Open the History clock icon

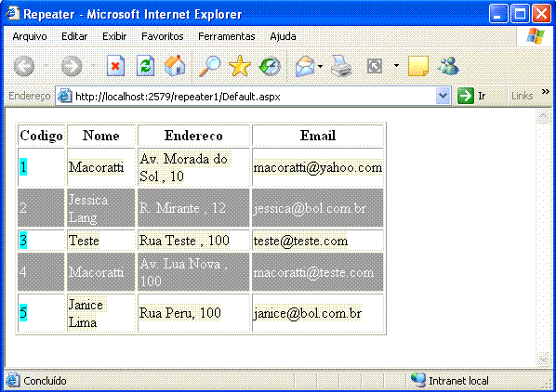(270, 66)
